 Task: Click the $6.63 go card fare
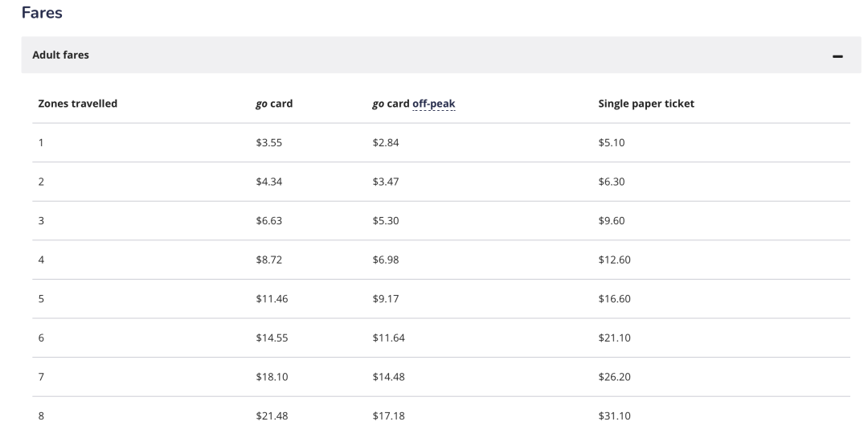269,221
